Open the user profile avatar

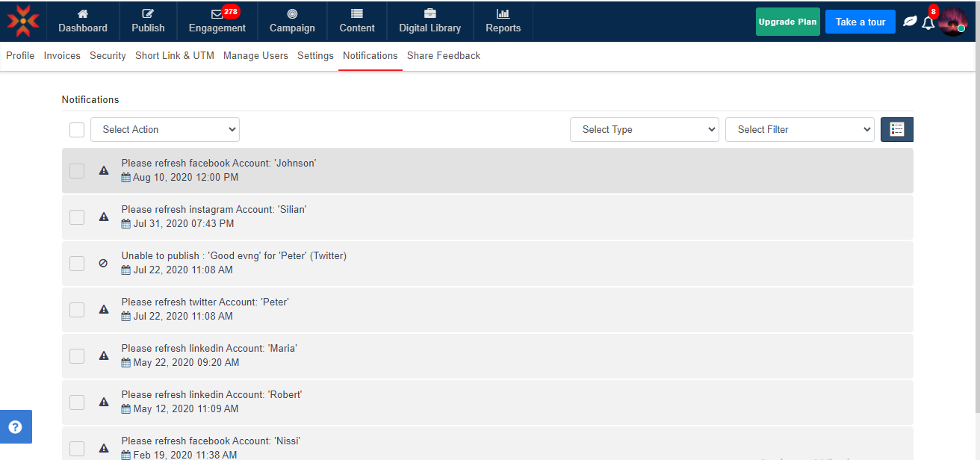(953, 22)
